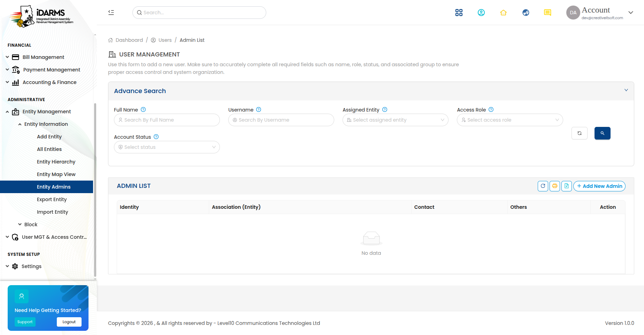Collapse the sidebar using the menu-fold icon
The height and width of the screenshot is (335, 644).
coord(111,13)
